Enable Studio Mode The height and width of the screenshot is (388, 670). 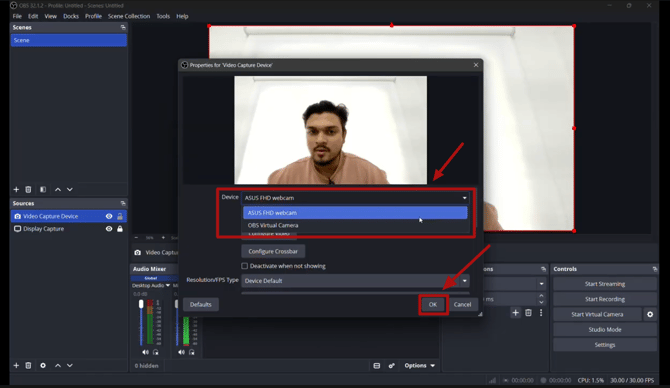click(605, 329)
